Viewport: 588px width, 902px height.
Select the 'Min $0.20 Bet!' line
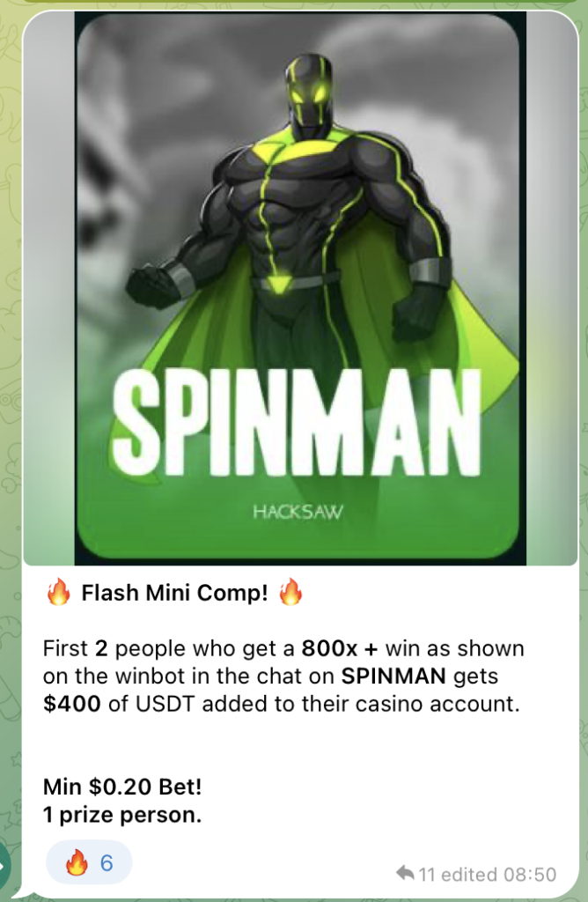(x=122, y=787)
